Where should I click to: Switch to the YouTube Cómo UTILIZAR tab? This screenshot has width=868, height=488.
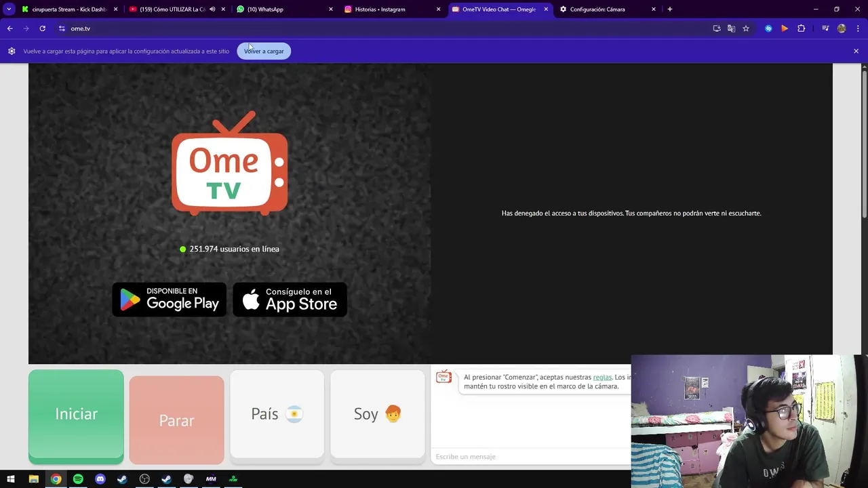click(172, 9)
